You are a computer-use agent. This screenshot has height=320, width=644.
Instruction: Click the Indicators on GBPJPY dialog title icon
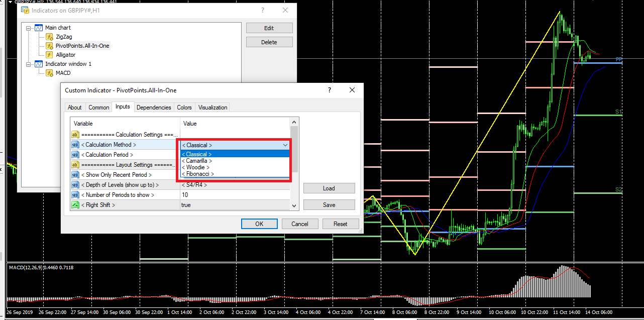25,10
